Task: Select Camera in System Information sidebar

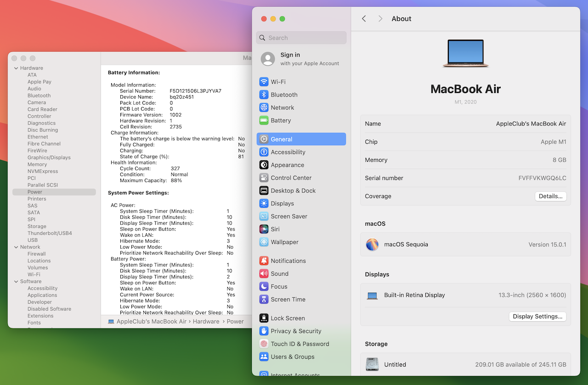Action: coord(37,102)
